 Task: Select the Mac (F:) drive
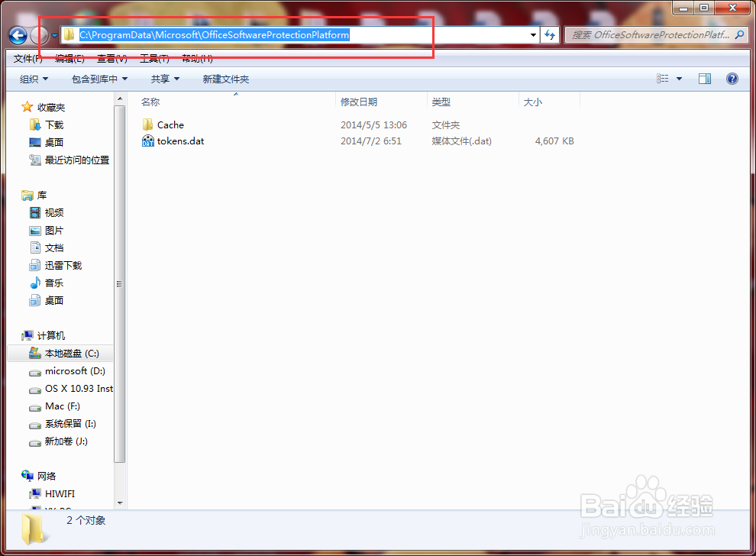pos(62,406)
